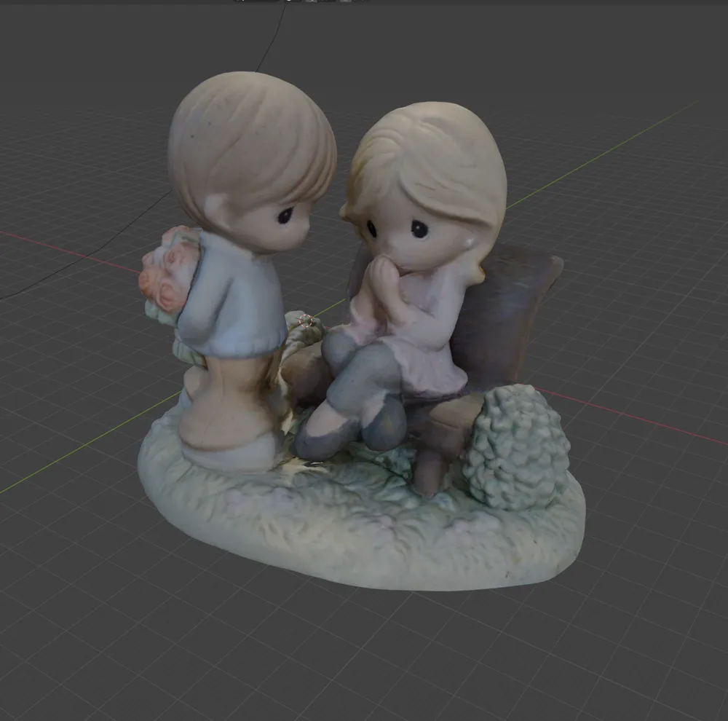Click the 3D cursor beside the model
This screenshot has width=728, height=721.
pos(304,320)
